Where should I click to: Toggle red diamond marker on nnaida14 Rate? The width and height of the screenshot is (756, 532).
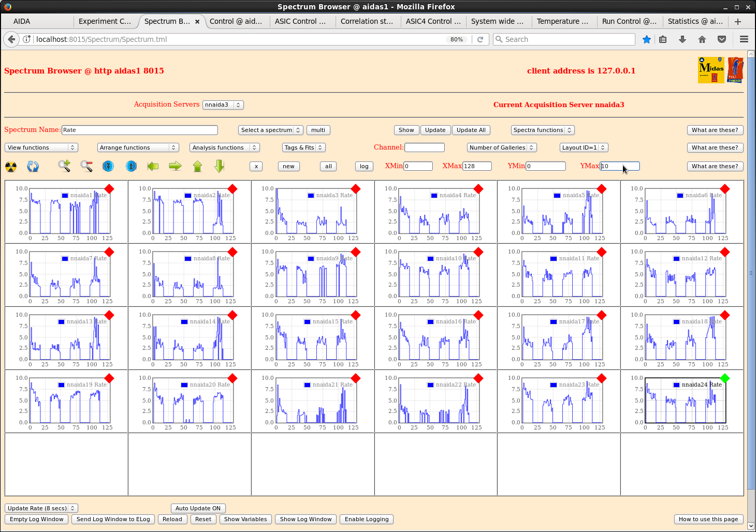tap(232, 315)
